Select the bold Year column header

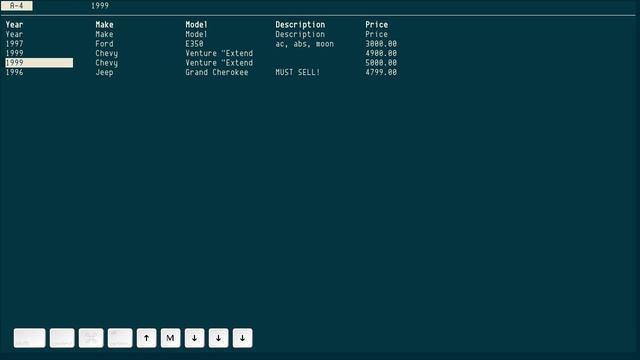(14, 24)
